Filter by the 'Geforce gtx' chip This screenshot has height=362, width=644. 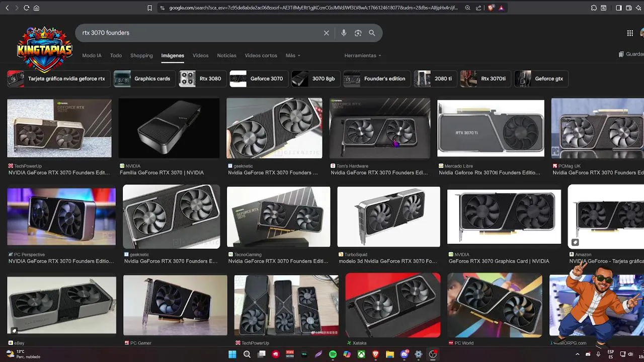[541, 78]
